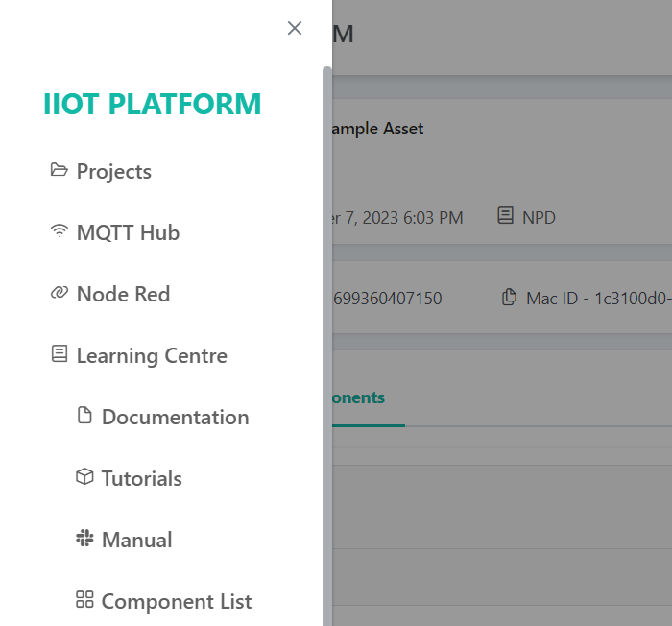Click the NPD book icon

[505, 216]
